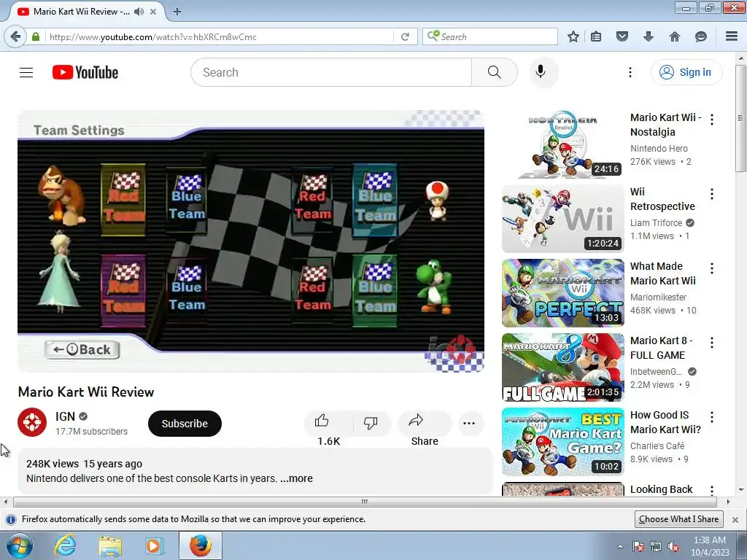Open more actions ellipsis under video

click(469, 424)
